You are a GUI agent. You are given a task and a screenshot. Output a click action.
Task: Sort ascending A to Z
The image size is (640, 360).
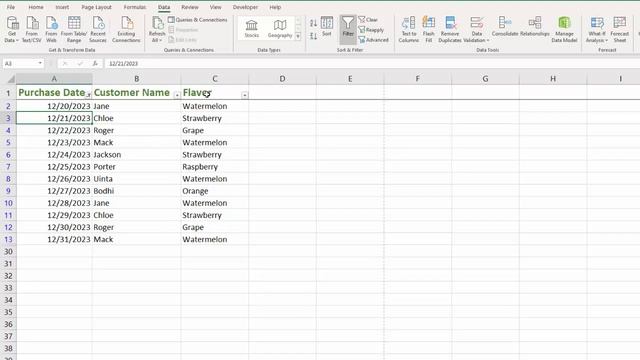[x=313, y=23]
